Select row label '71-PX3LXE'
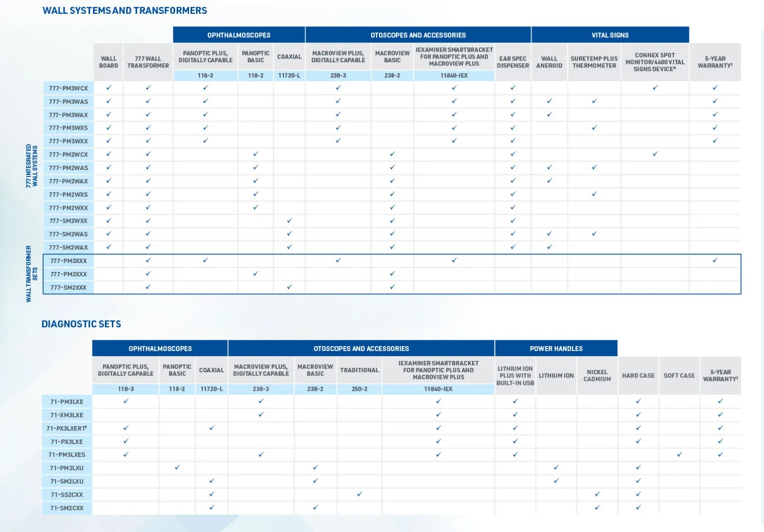This screenshot has height=532, width=764. [x=67, y=442]
